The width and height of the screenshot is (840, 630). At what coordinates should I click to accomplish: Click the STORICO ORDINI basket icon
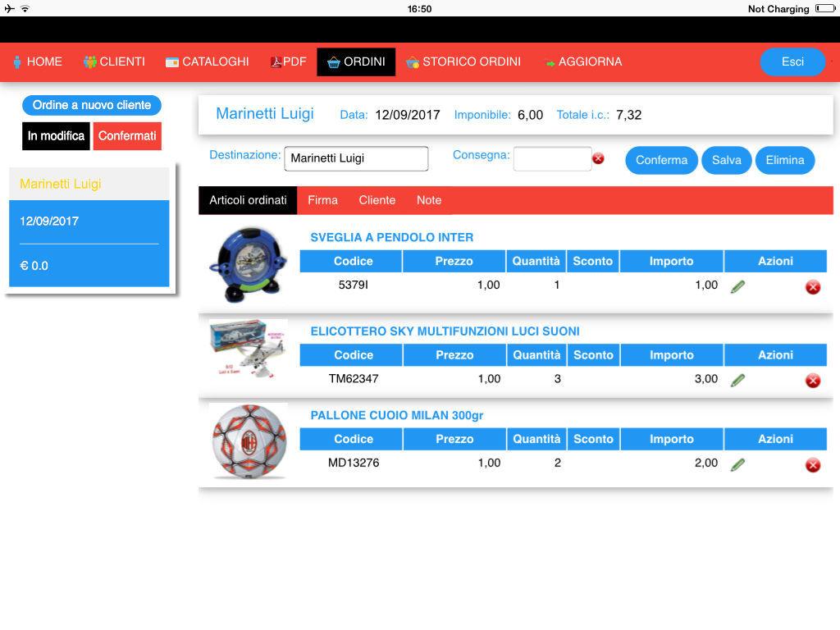(413, 62)
